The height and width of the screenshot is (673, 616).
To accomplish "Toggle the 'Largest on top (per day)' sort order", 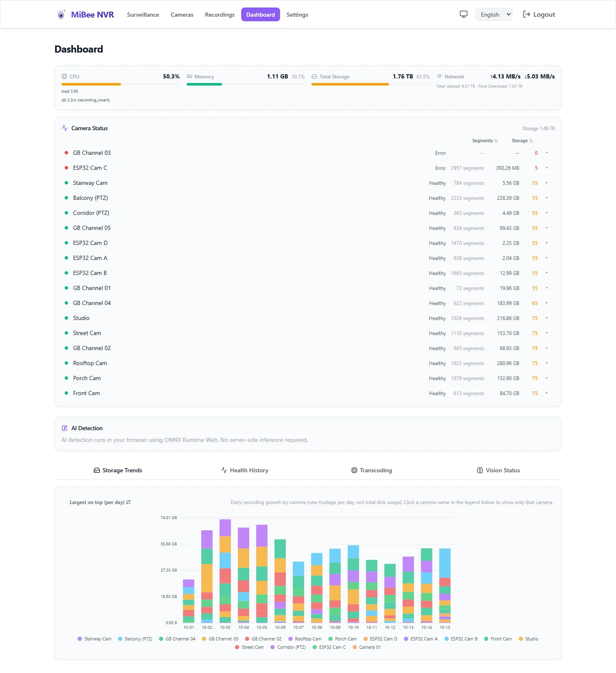I will pos(100,502).
